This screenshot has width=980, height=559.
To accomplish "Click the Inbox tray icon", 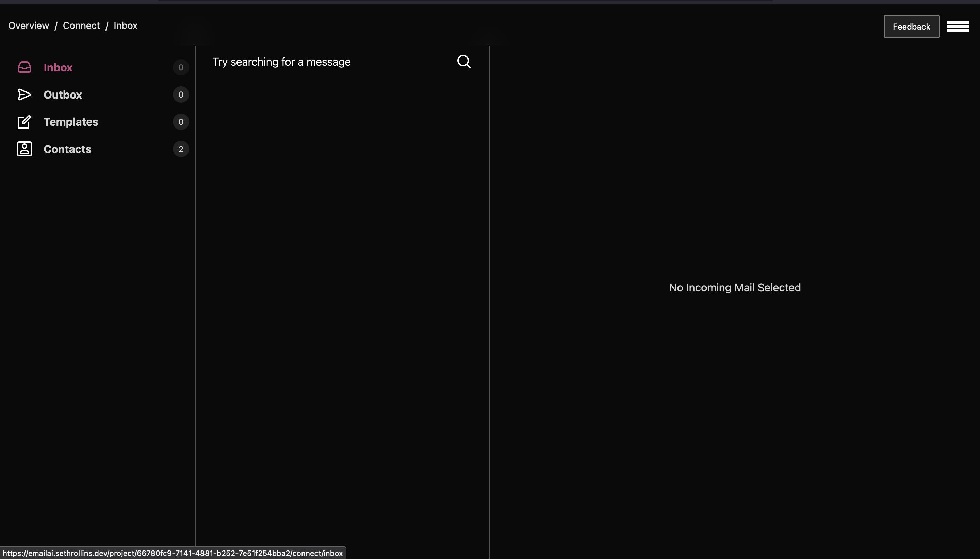I will 24,67.
